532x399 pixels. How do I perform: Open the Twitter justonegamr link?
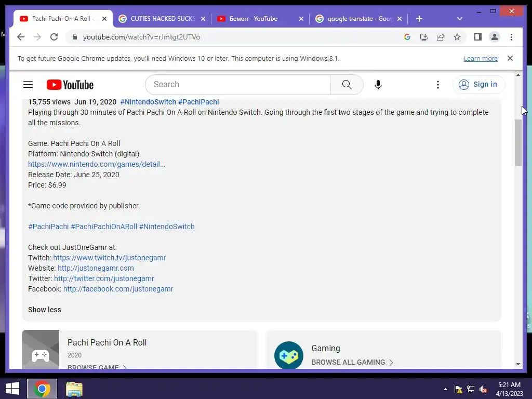click(104, 278)
